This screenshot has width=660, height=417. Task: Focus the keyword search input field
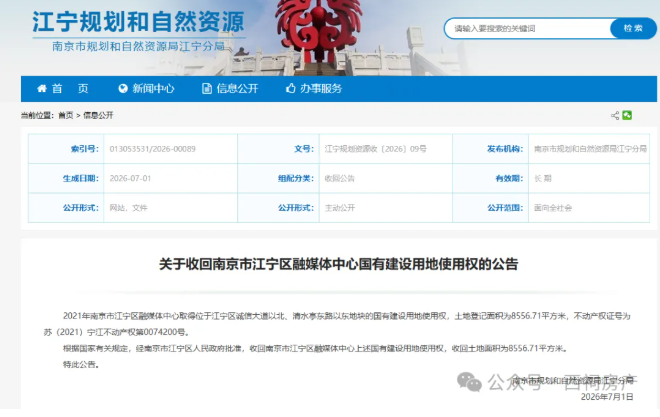528,28
